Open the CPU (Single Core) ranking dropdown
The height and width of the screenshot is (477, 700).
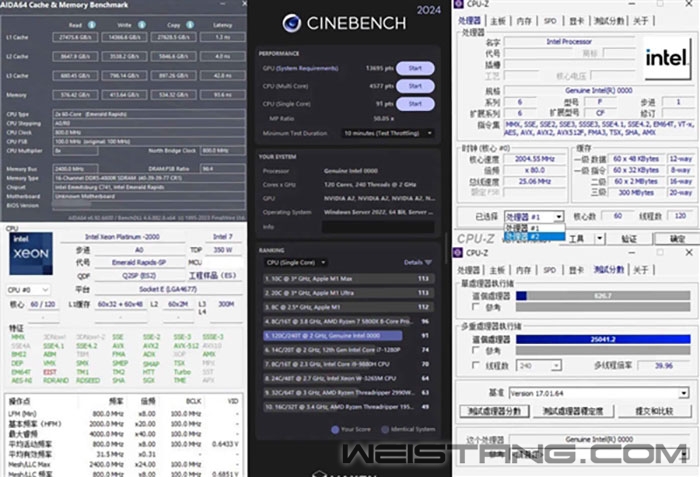(295, 263)
